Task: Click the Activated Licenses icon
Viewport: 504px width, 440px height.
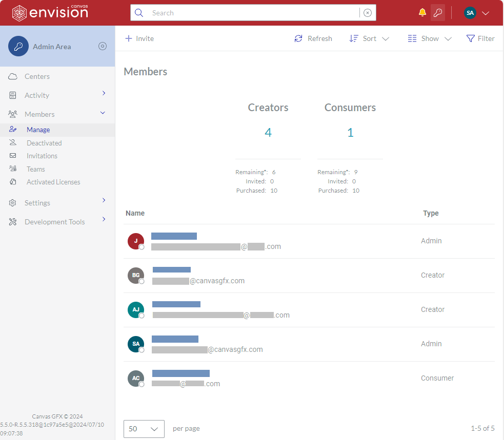Action: point(12,182)
